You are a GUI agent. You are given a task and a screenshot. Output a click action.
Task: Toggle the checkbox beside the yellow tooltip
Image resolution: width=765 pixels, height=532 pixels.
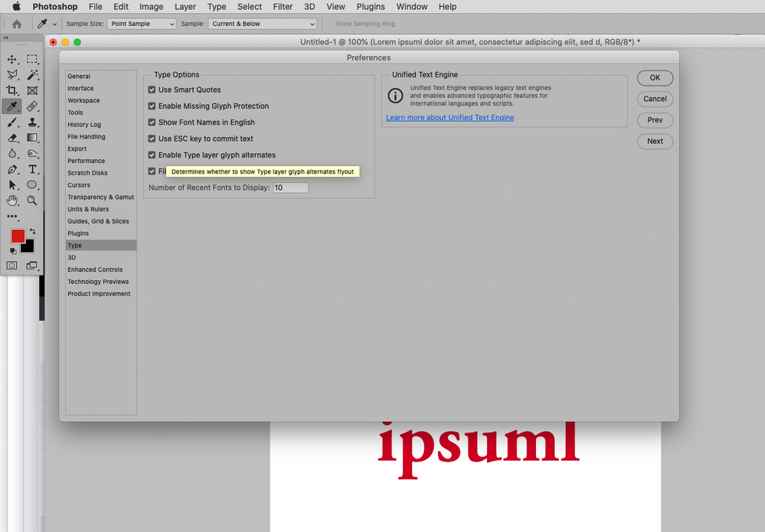pos(152,171)
